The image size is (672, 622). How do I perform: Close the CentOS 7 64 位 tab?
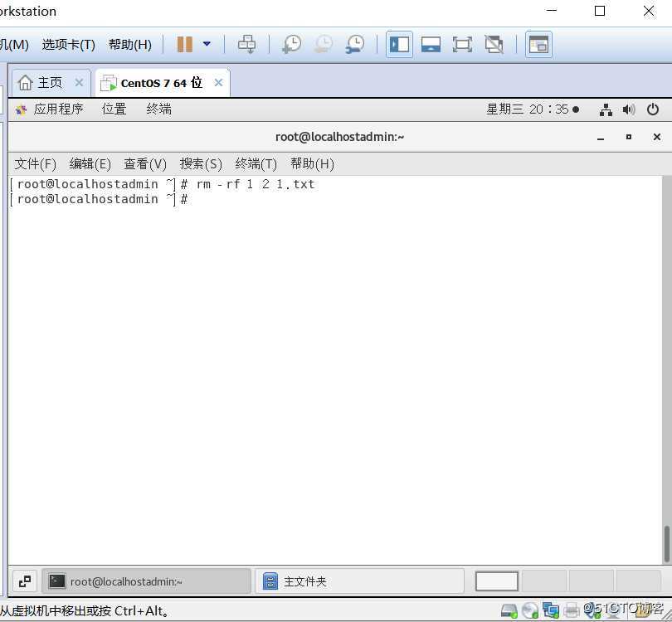[218, 82]
